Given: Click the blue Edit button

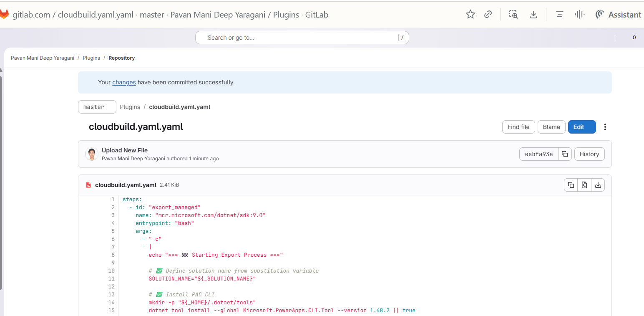Looking at the screenshot, I should [581, 127].
